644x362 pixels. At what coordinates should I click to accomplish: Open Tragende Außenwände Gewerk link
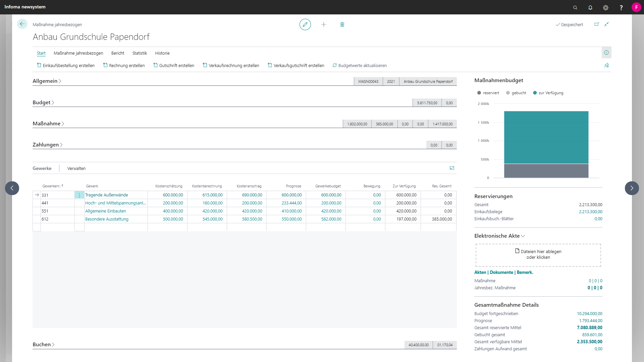tap(106, 195)
